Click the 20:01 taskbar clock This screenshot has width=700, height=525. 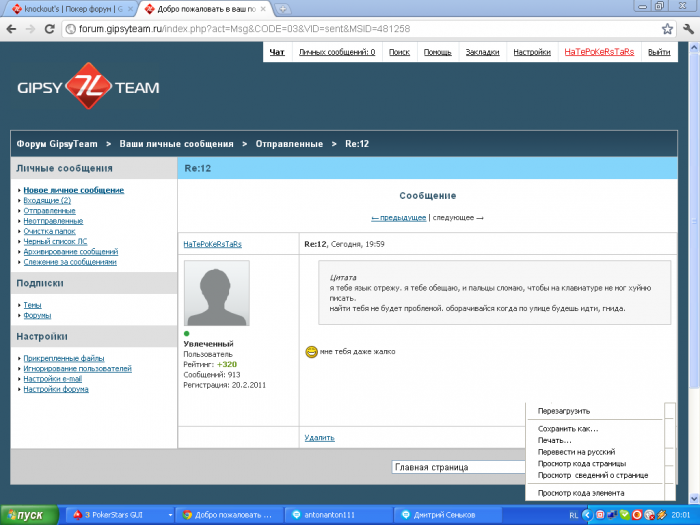coord(681,516)
